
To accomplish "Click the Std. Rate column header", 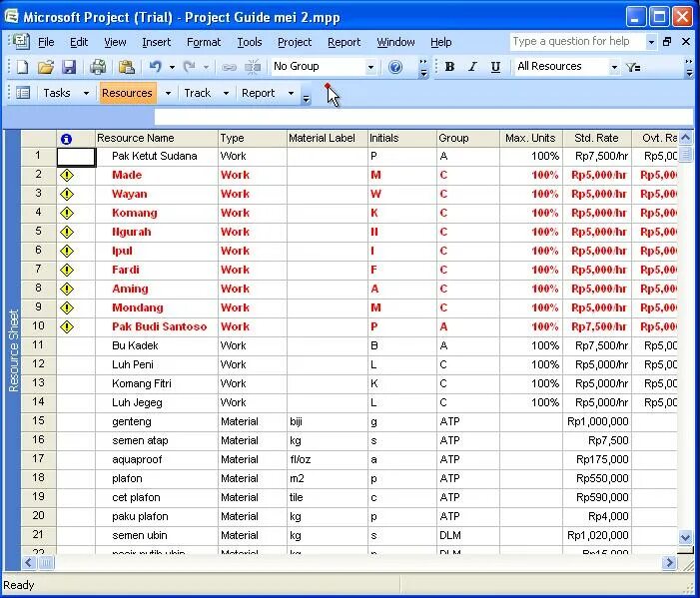I will tap(597, 139).
